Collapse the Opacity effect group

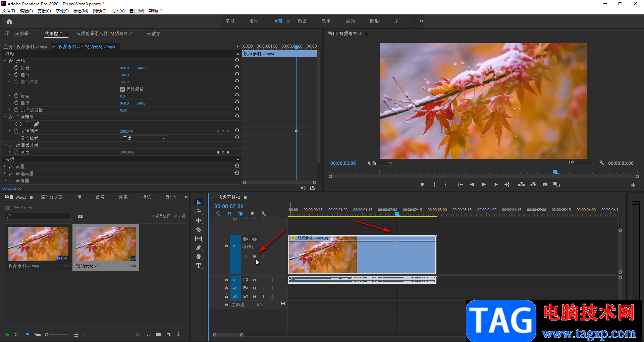click(x=5, y=117)
